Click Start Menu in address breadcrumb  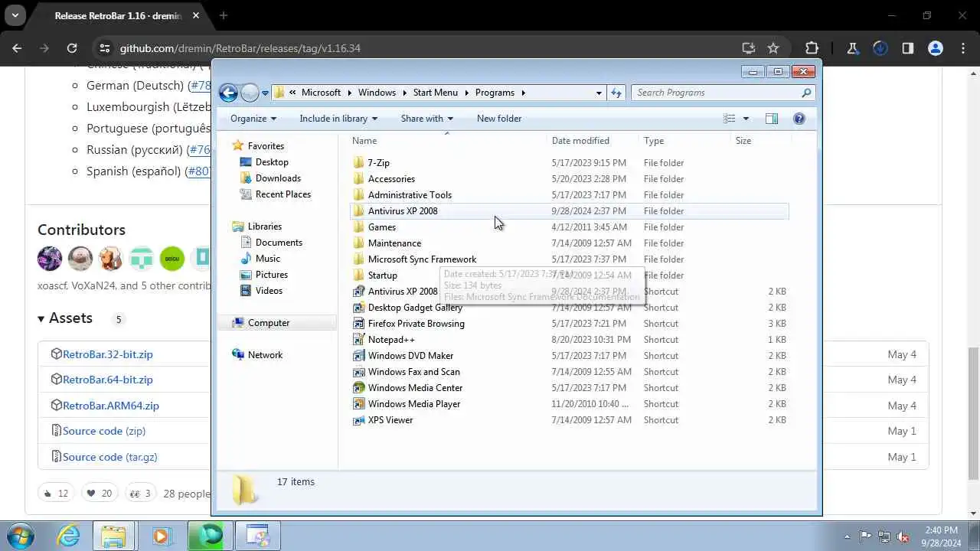(435, 93)
